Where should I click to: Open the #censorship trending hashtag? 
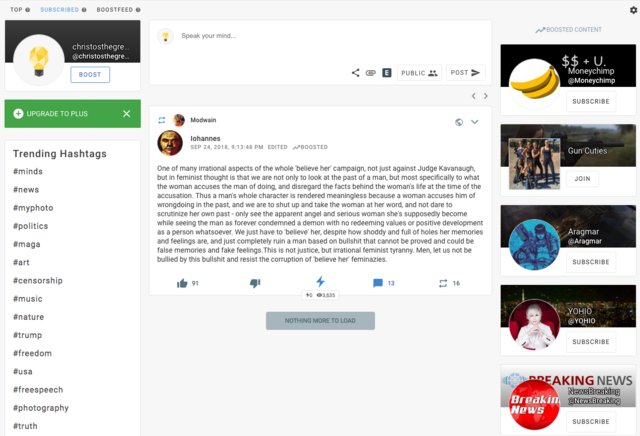pyautogui.click(x=38, y=280)
